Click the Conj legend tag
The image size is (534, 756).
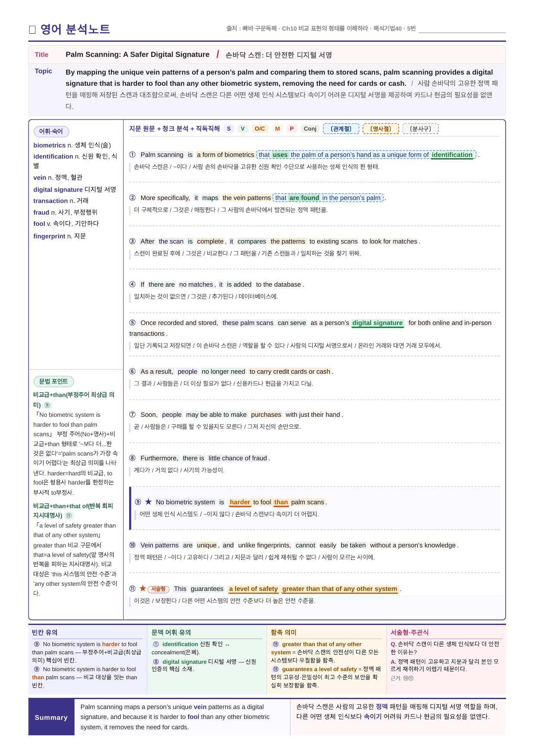click(310, 128)
